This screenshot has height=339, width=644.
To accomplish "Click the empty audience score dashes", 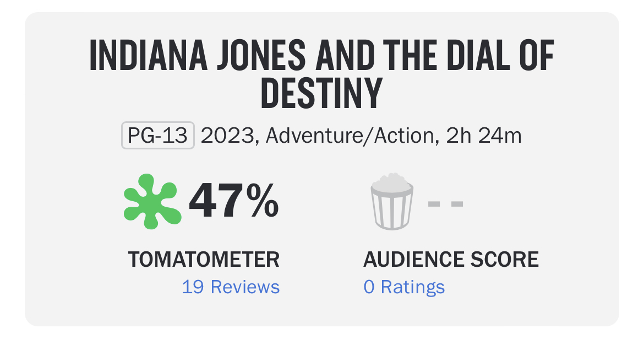I will click(446, 203).
